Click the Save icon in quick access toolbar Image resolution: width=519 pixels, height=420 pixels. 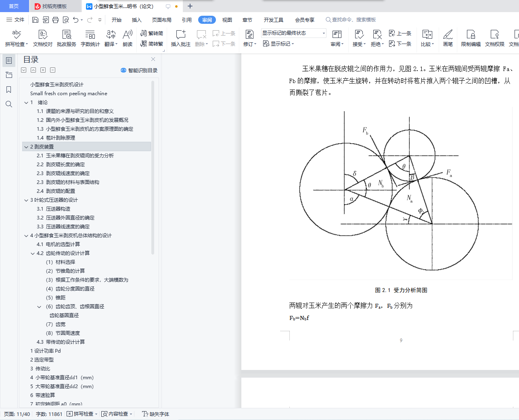click(x=35, y=20)
